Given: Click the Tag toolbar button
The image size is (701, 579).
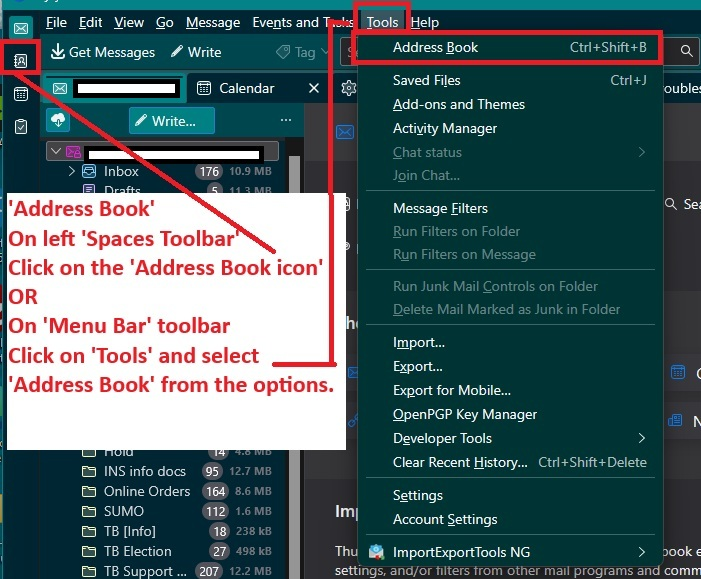Looking at the screenshot, I should (x=296, y=52).
